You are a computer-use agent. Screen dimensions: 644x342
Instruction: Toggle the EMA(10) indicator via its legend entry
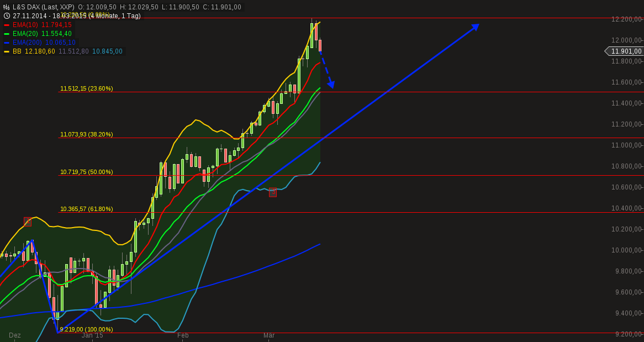point(36,25)
